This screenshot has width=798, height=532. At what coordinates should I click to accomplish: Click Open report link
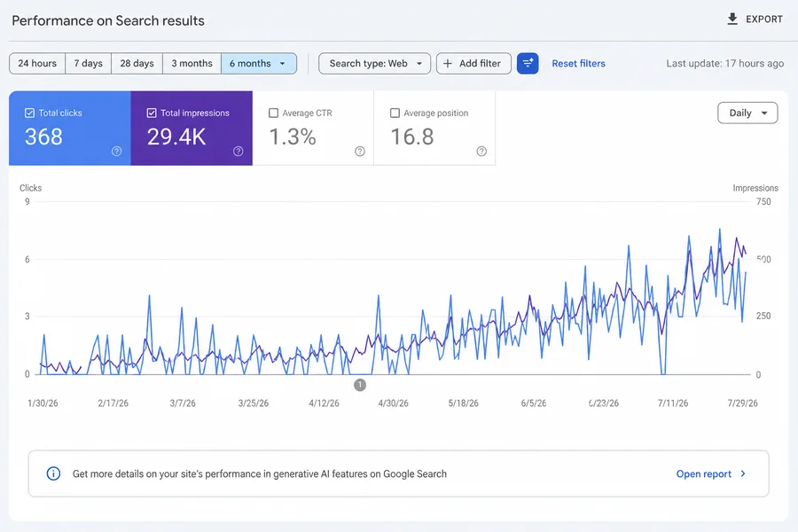point(704,474)
